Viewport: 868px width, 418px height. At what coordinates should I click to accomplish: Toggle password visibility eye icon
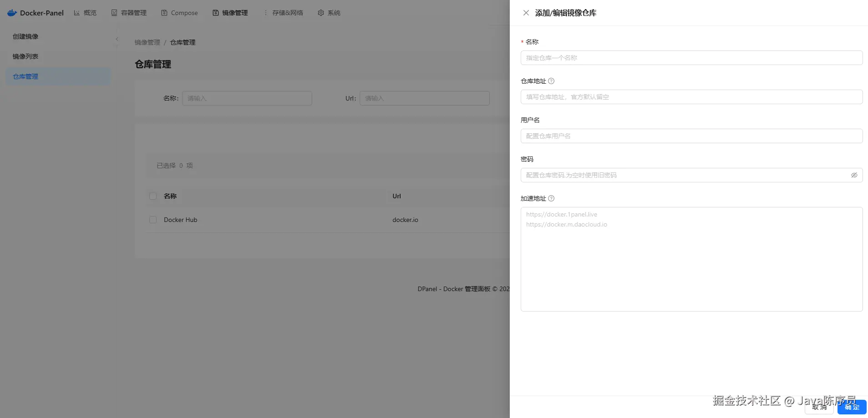[854, 175]
